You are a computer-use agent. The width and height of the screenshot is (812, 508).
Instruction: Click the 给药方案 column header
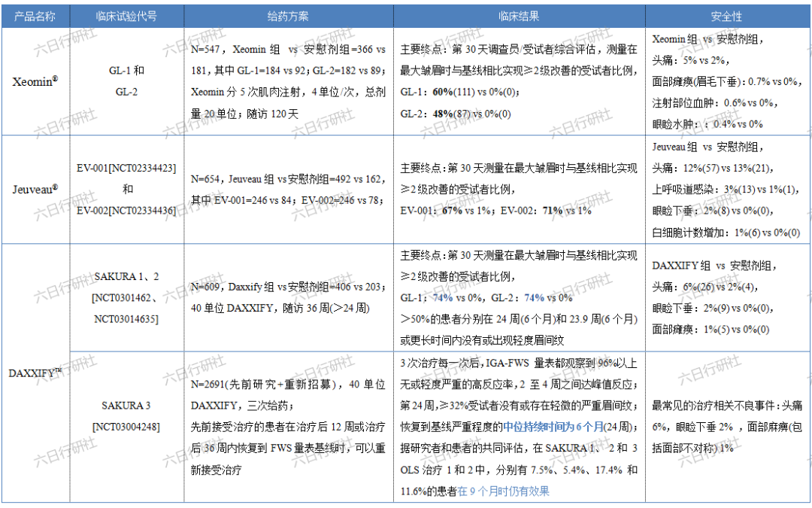288,16
